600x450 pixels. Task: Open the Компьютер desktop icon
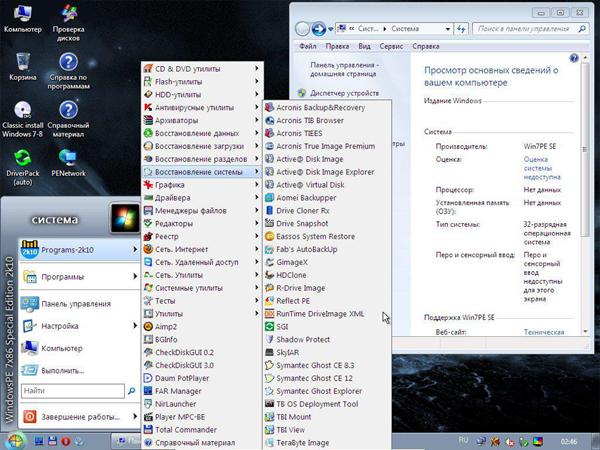[23, 19]
